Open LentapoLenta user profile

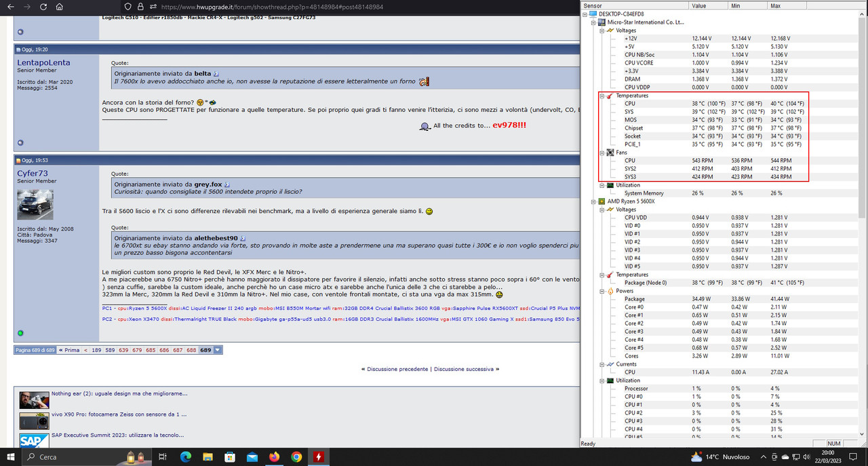43,62
